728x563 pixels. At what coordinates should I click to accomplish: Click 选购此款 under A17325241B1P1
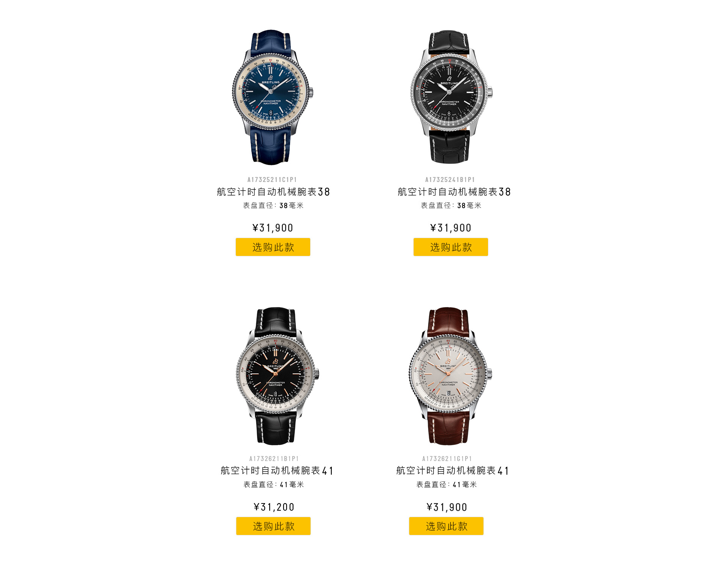tap(451, 247)
